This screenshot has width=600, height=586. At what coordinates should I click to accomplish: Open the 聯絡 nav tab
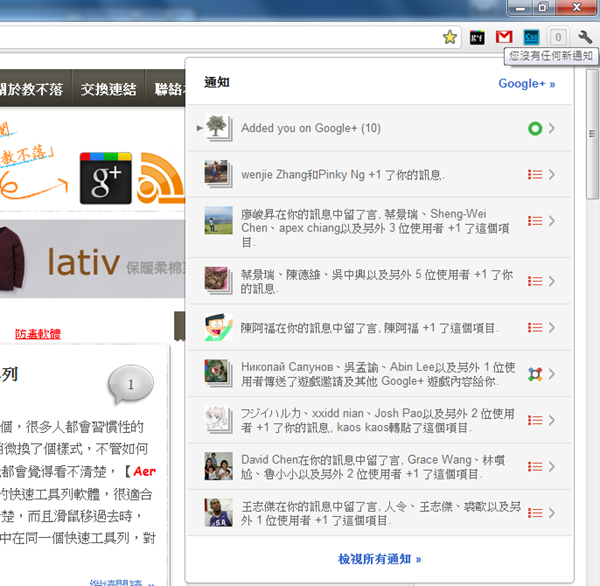coord(165,88)
